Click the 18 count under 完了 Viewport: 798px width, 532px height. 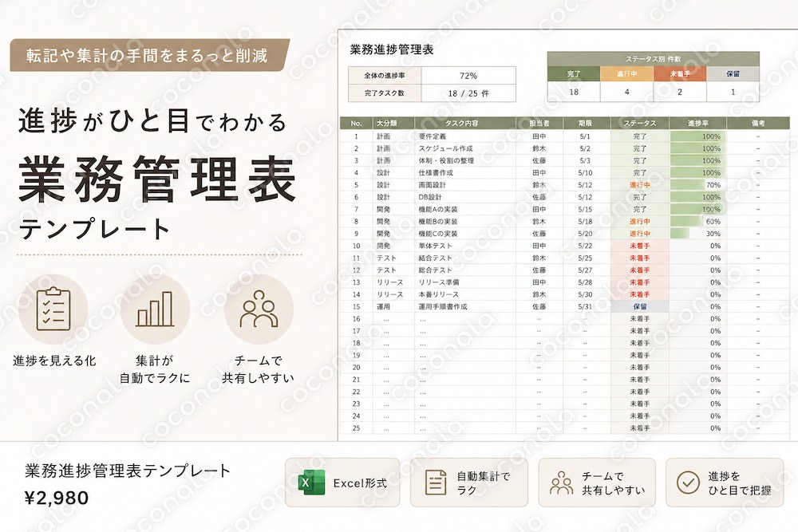tap(574, 92)
